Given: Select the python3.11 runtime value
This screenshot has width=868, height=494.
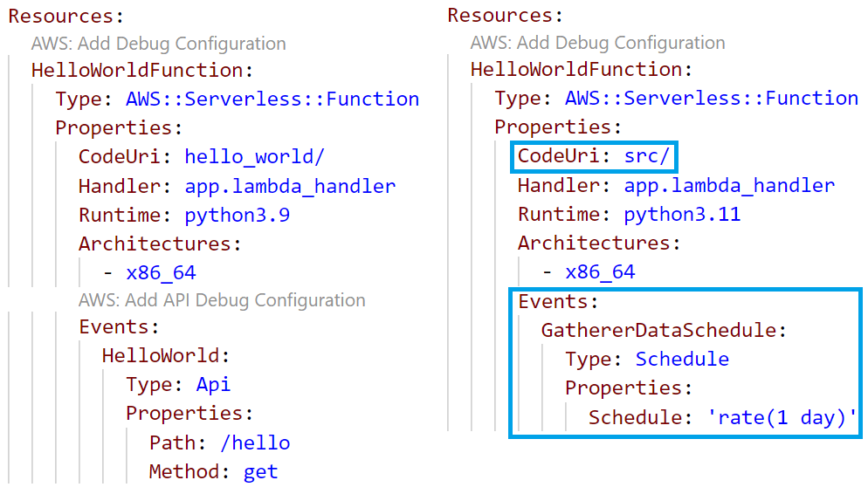Looking at the screenshot, I should click(x=682, y=214).
